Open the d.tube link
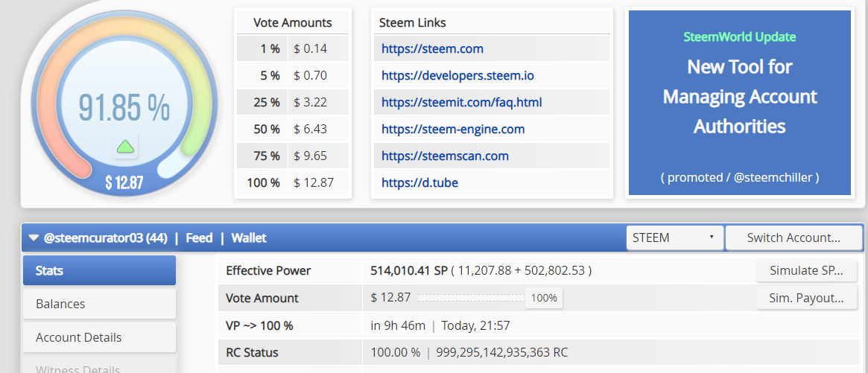The width and height of the screenshot is (868, 373). point(419,183)
